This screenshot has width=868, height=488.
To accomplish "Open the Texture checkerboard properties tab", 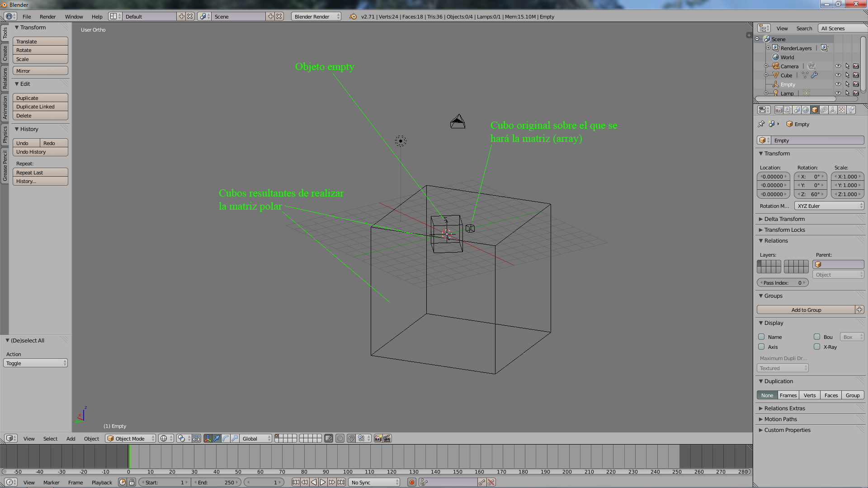I will [842, 110].
